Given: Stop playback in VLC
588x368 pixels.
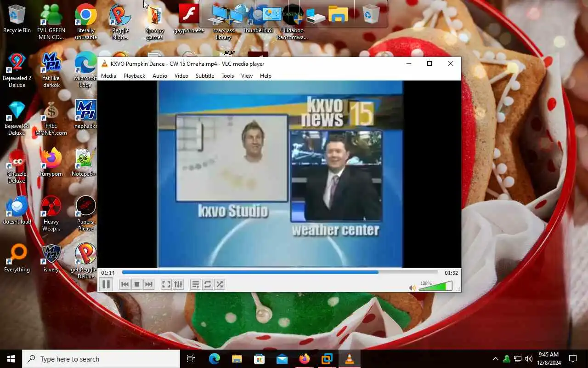Looking at the screenshot, I should coord(137,285).
